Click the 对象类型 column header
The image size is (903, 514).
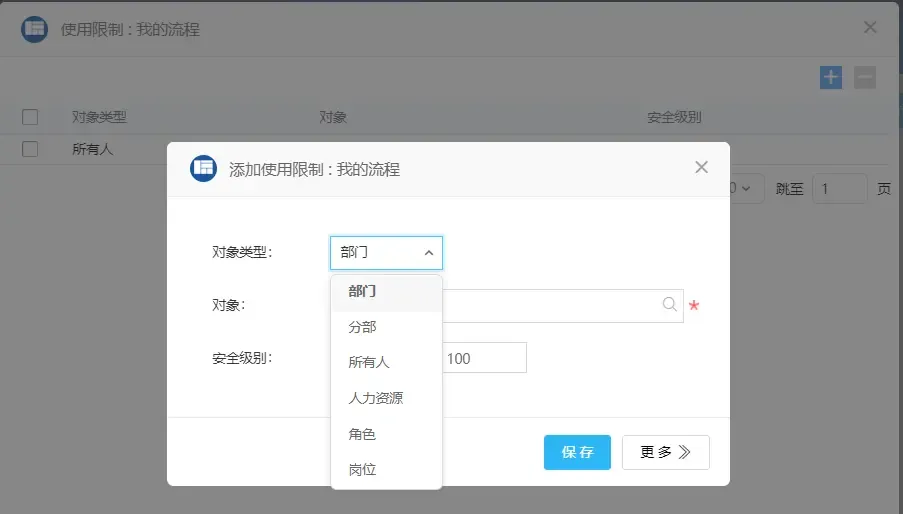pyautogui.click(x=99, y=117)
